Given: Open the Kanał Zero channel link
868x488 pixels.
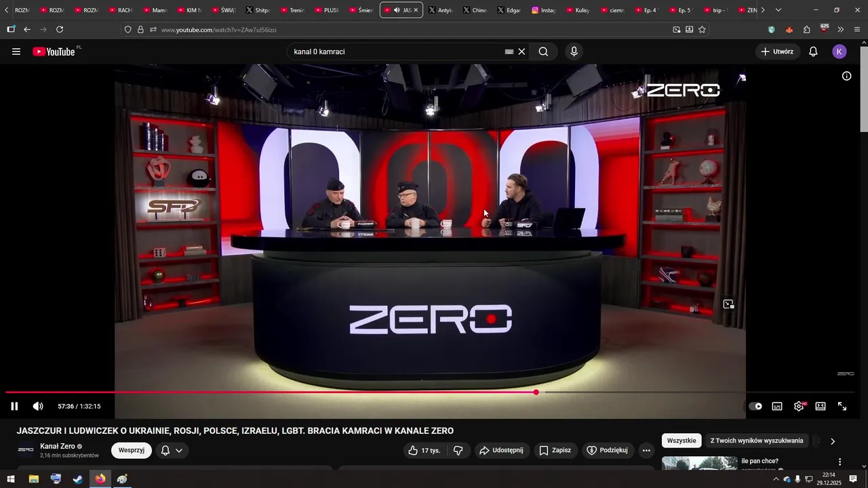Looking at the screenshot, I should coord(58,446).
